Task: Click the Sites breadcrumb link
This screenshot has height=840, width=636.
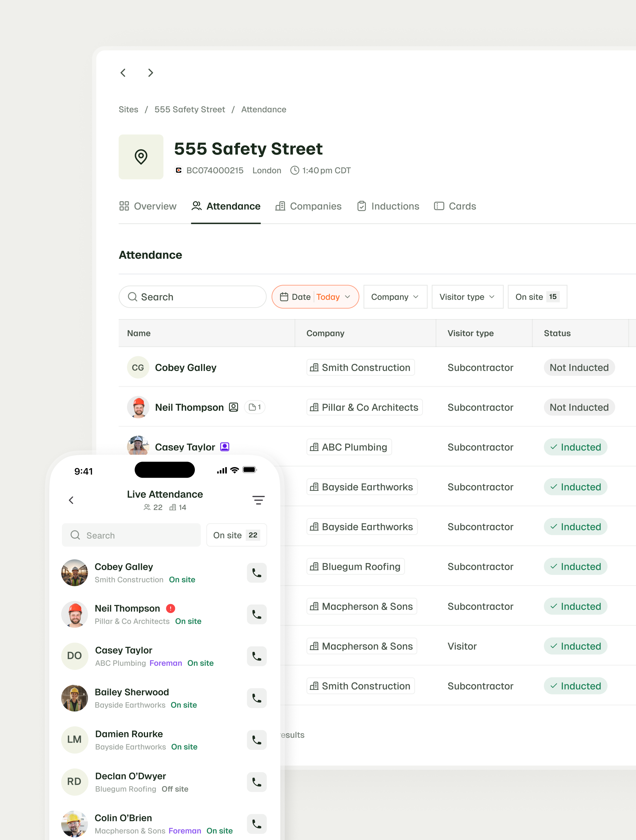Action: coord(128,109)
